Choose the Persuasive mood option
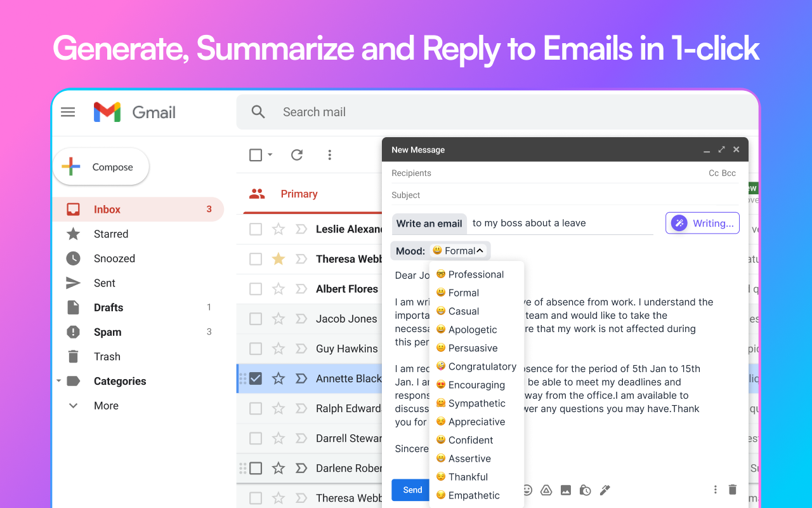812x508 pixels. pyautogui.click(x=474, y=348)
